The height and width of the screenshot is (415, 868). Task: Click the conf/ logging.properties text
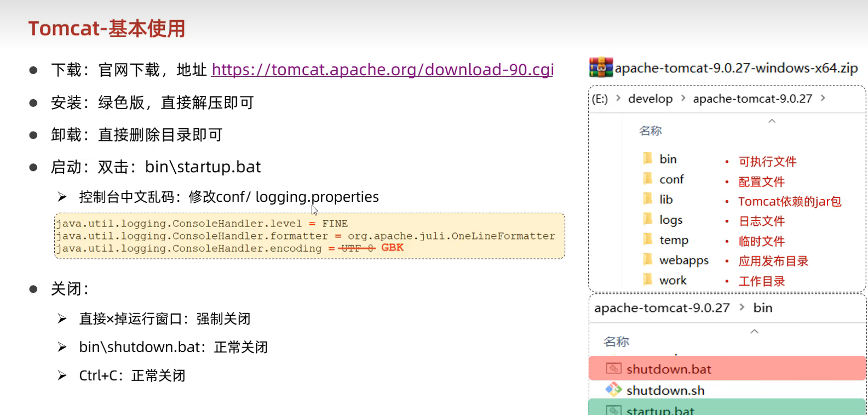coord(298,197)
